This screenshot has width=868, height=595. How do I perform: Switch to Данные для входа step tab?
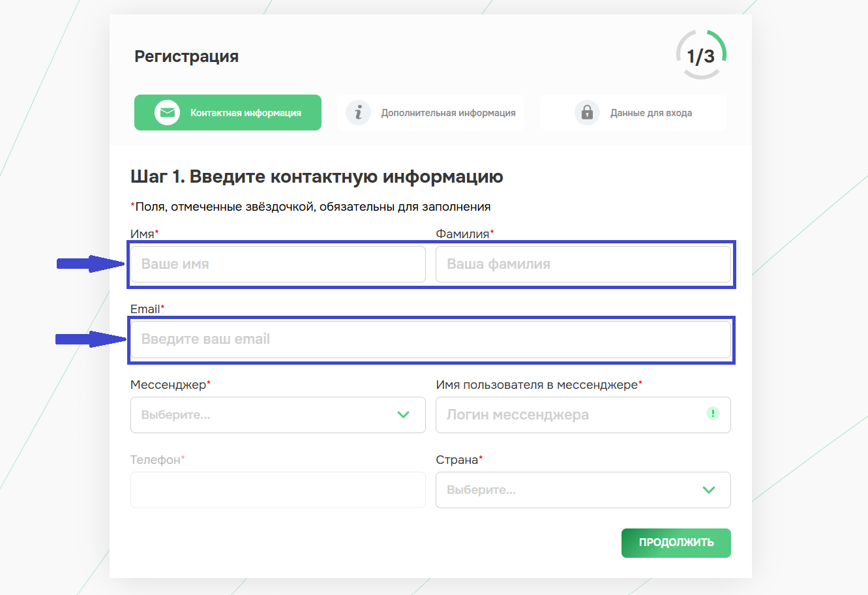(633, 113)
